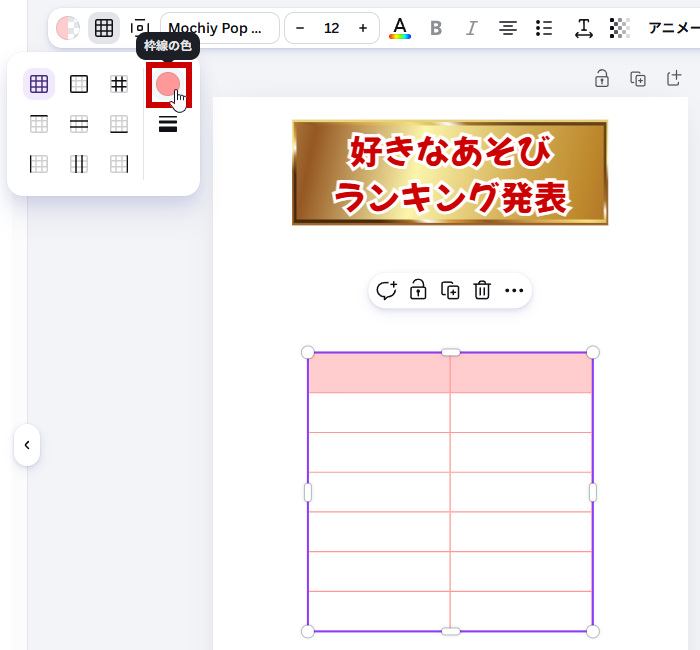Click the font size field showing 12
The height and width of the screenshot is (650, 700).
tap(332, 28)
